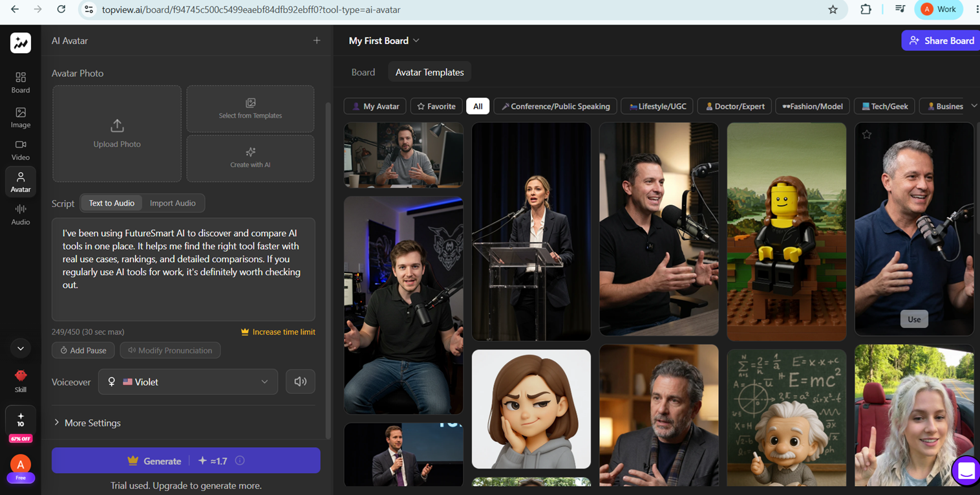Select the blonde woman in car avatar
The height and width of the screenshot is (495, 980).
point(914,415)
